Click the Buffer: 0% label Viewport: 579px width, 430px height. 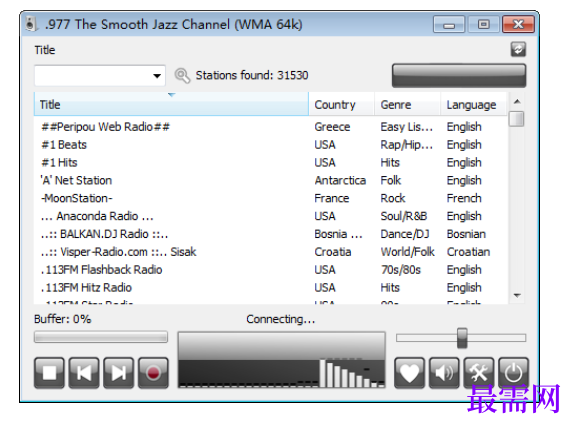(62, 319)
